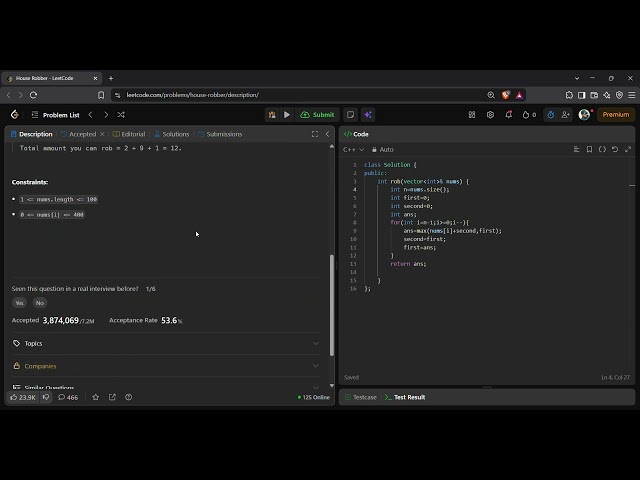This screenshot has height=480, width=640.
Task: Open the C++ language dropdown
Action: 353,149
